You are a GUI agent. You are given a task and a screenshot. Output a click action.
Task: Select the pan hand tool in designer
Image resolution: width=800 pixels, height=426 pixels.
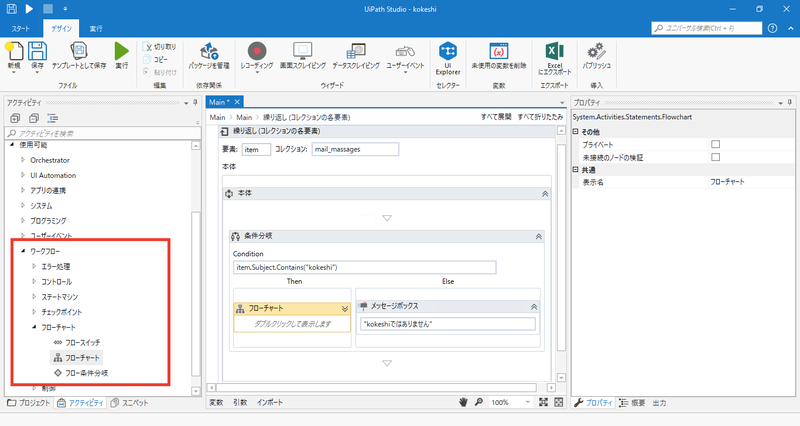click(463, 402)
